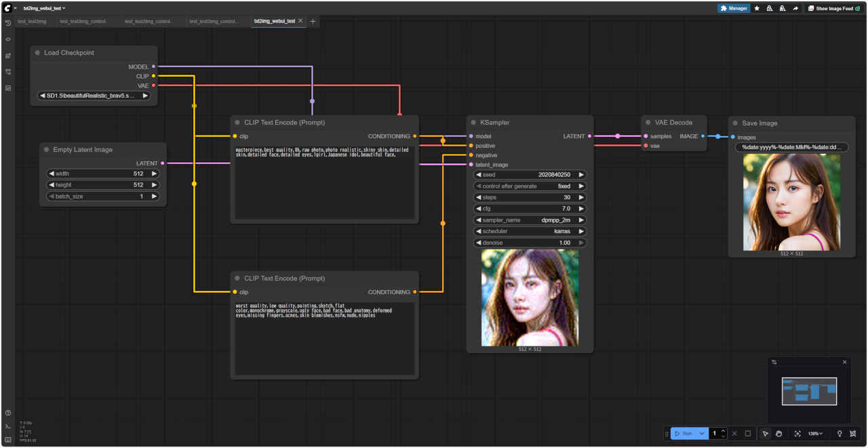Toggle the KSampler node collapse dot
This screenshot has width=868, height=448.
click(x=473, y=123)
